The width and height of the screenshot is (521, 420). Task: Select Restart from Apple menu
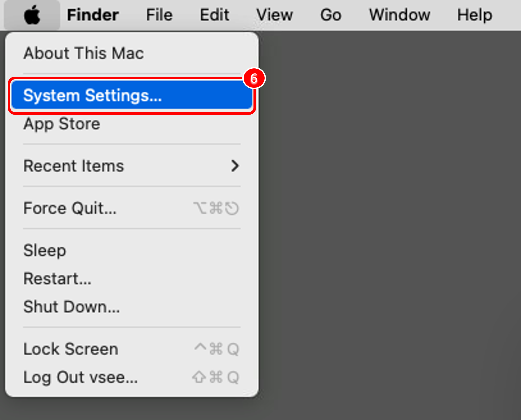(x=58, y=279)
